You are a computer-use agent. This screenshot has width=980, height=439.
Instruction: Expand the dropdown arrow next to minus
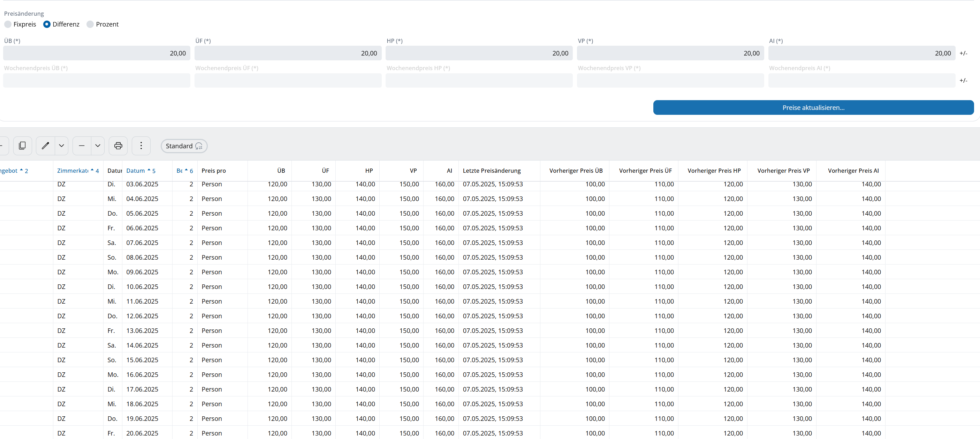98,146
